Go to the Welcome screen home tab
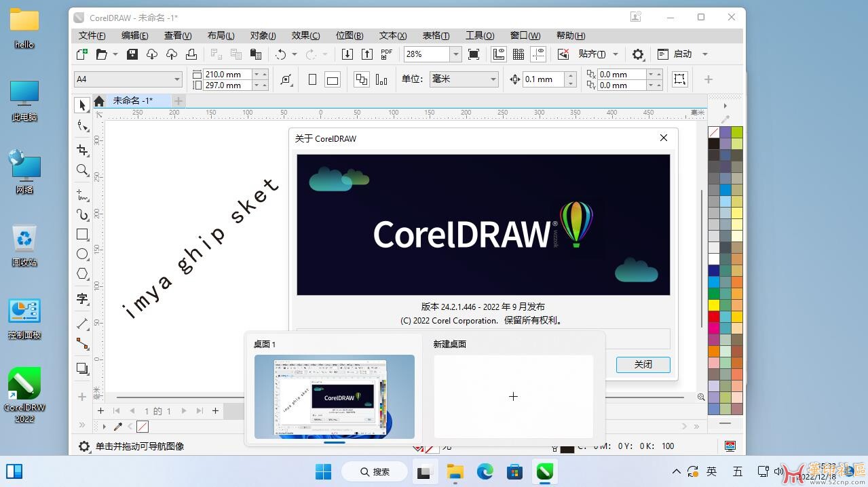 click(99, 101)
